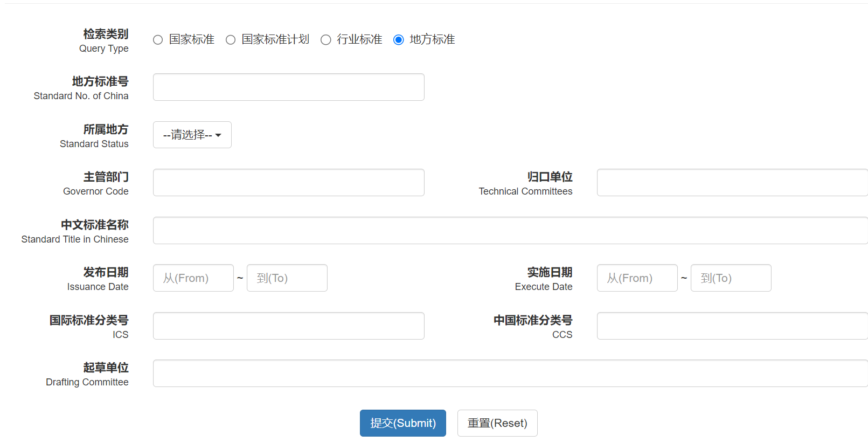Screen dimensions: 868x442
Task: Choose the 行业标准 query type
Action: pyautogui.click(x=325, y=40)
